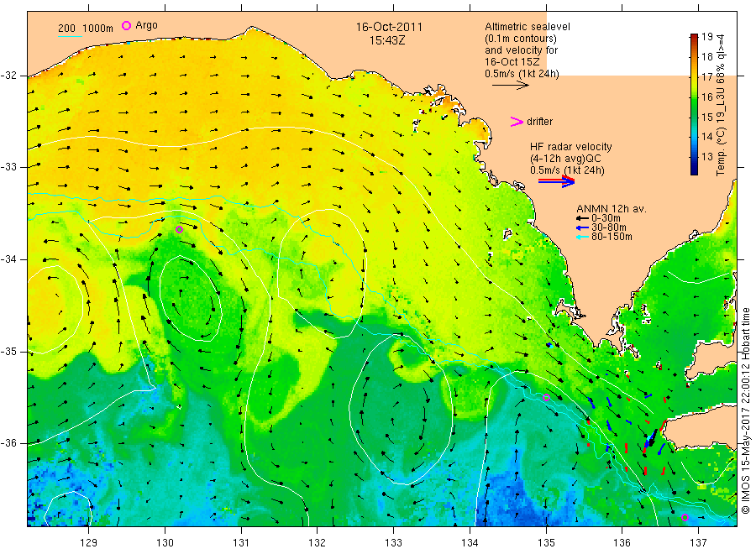Image resolution: width=756 pixels, height=554 pixels.
Task: Click the cyan 200m isobath legend line
Action: [70, 35]
